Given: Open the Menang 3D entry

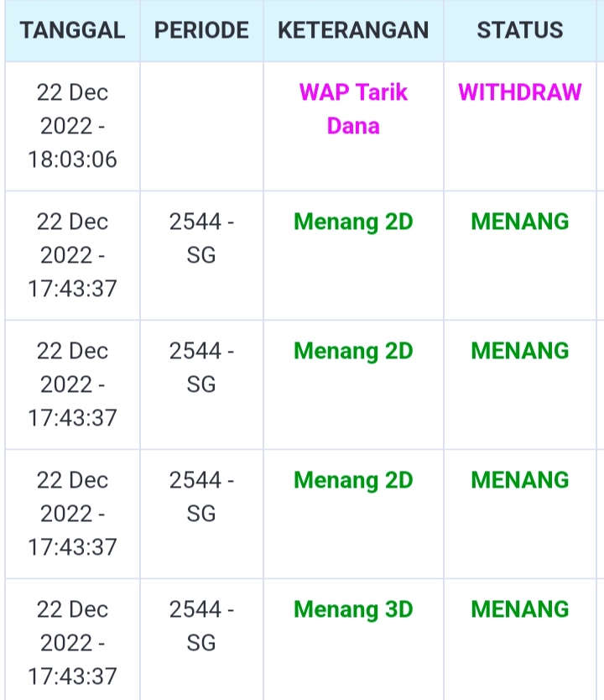Looking at the screenshot, I should [353, 609].
